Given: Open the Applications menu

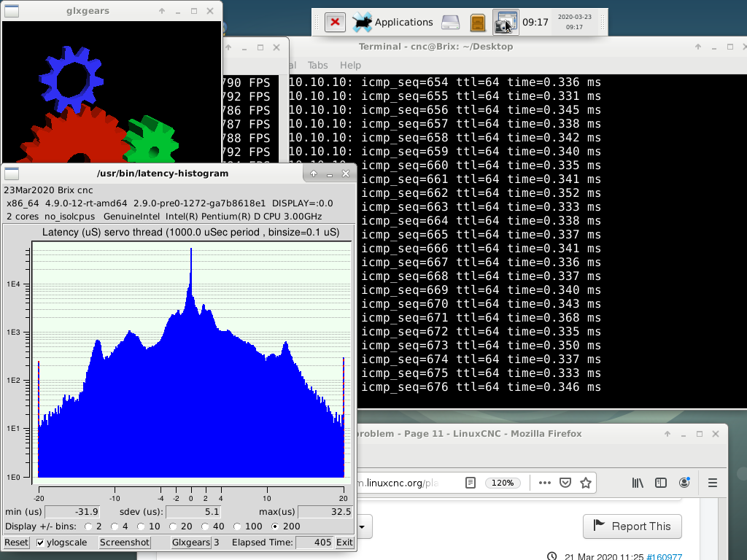Looking at the screenshot, I should point(393,22).
